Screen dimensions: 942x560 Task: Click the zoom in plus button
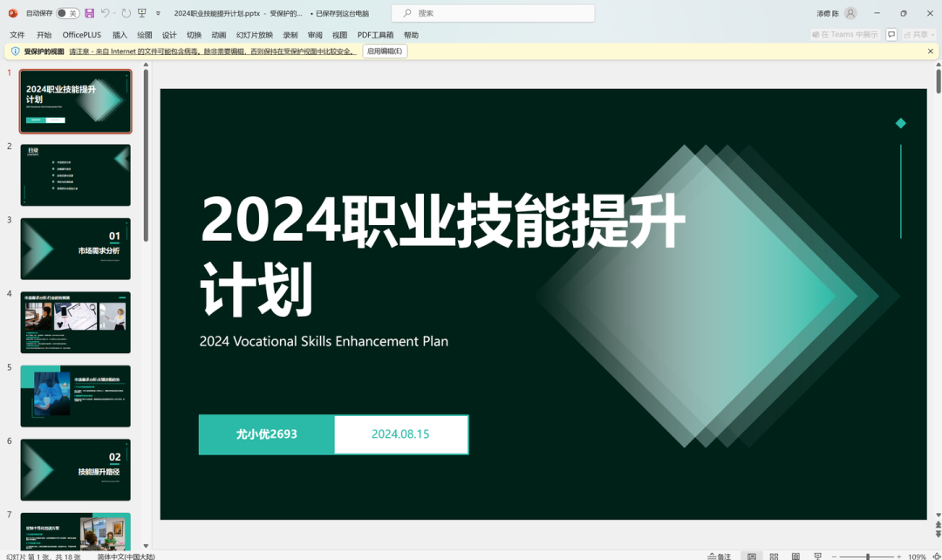898,557
